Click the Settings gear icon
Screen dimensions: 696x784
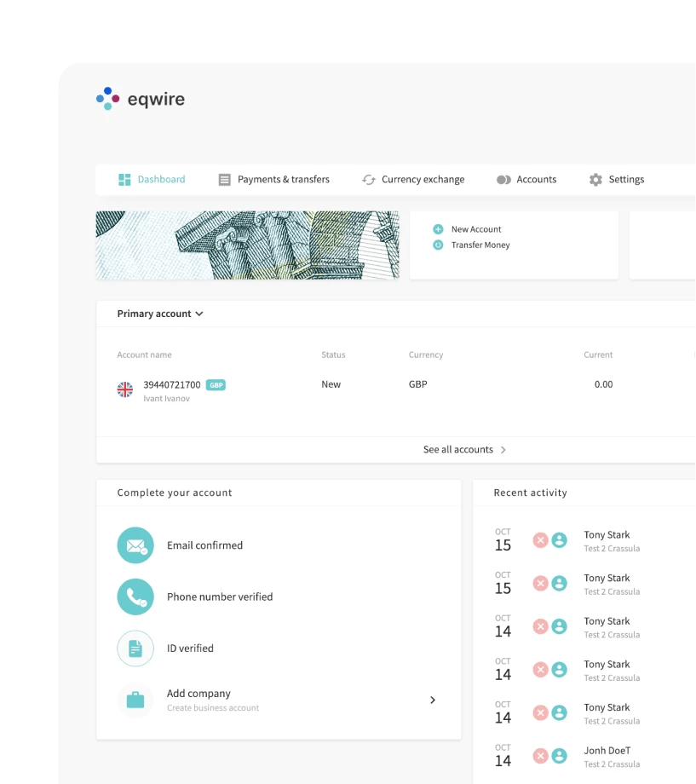coord(595,180)
